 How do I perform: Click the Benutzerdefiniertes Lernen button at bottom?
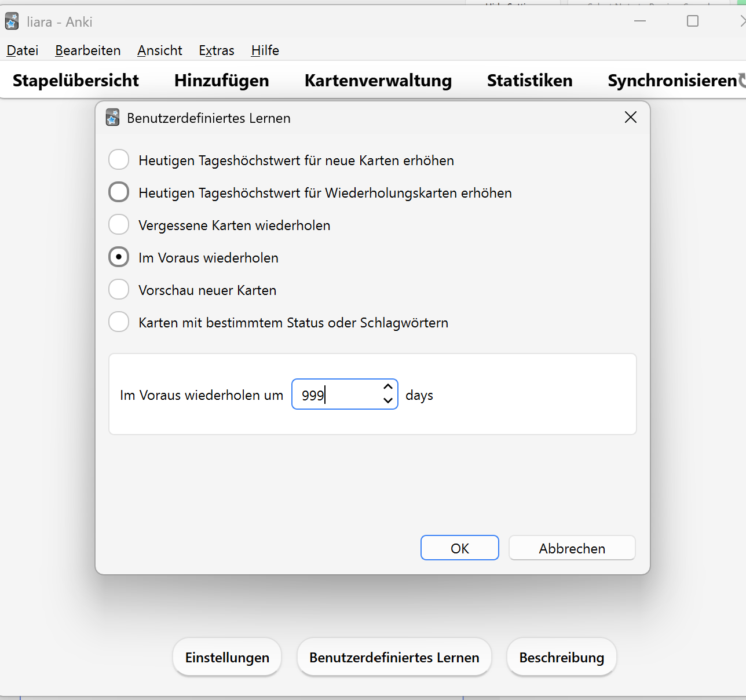[x=394, y=657]
